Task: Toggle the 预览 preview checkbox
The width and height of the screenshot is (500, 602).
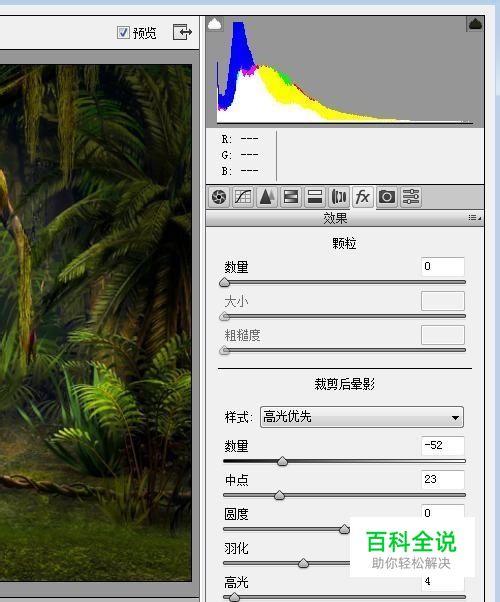Action: pos(123,33)
